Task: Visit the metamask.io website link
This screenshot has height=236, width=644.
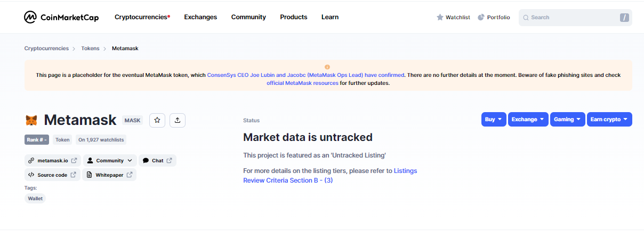Action: tap(53, 160)
